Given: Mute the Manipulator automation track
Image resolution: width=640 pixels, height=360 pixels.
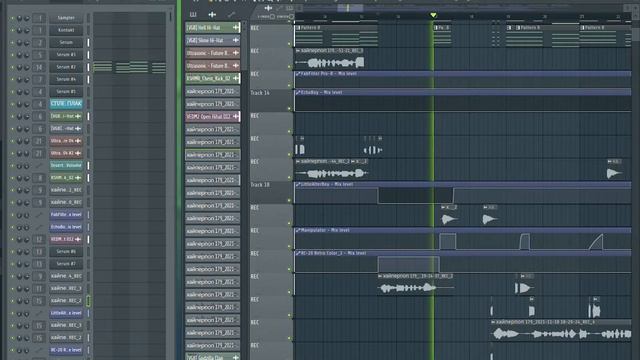Looking at the screenshot, I should point(289,246).
